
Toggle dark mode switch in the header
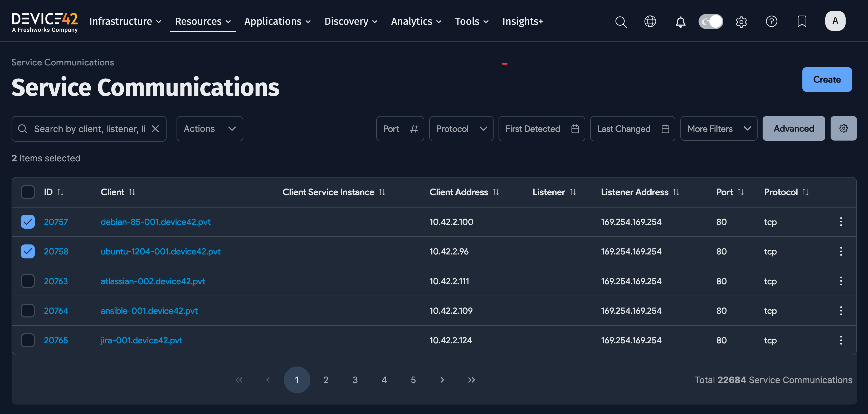pos(711,21)
